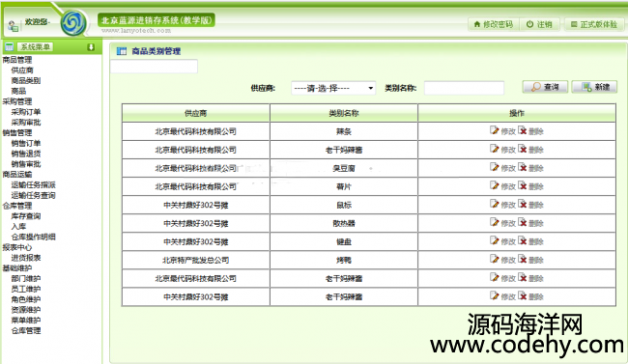Select 部门维护 in the sidebar
Viewport: 628px width, 364px height.
point(26,278)
